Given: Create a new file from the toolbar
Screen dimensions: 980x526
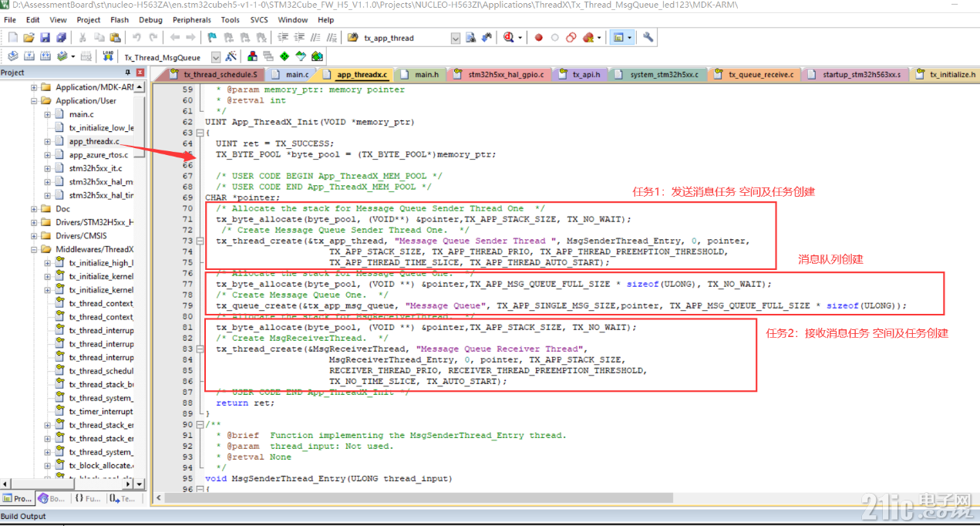Looking at the screenshot, I should (12, 37).
